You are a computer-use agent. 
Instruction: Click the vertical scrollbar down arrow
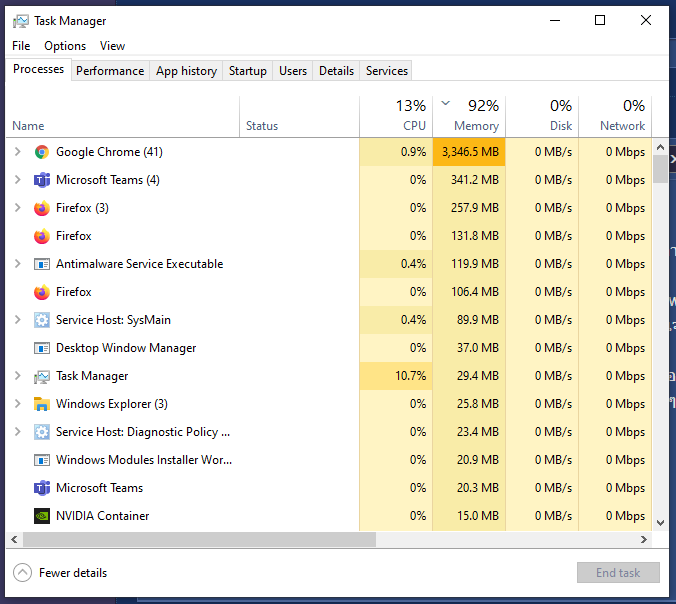click(x=660, y=523)
